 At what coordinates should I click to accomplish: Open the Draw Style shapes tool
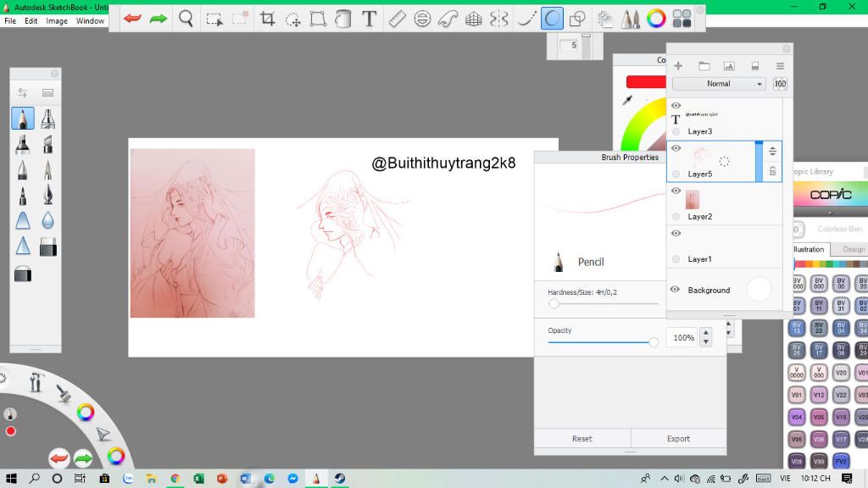pos(577,19)
